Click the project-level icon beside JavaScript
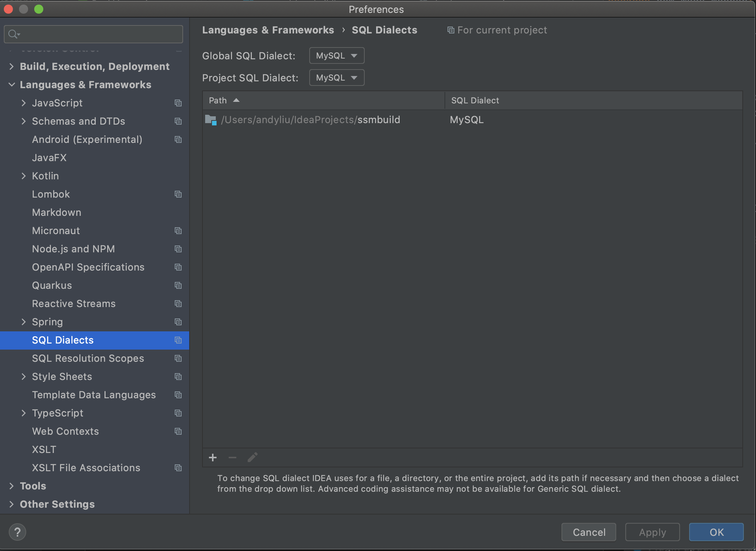Viewport: 756px width, 551px height. point(178,103)
